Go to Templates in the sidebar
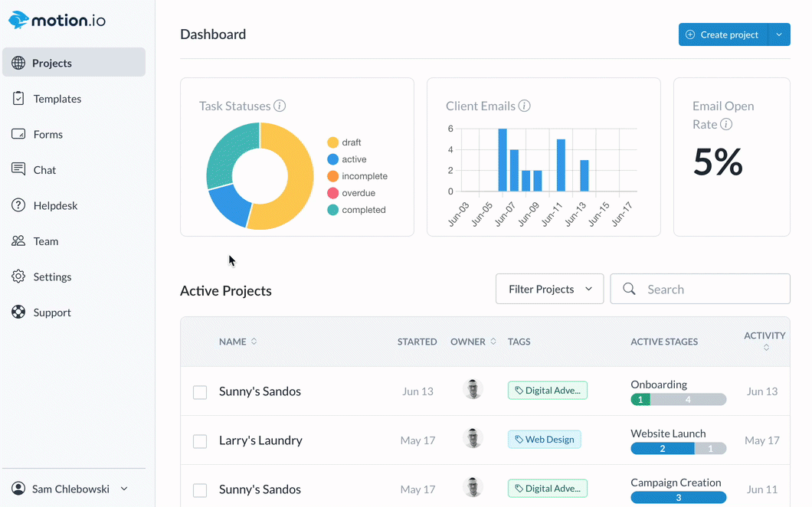The image size is (812, 507). (57, 99)
